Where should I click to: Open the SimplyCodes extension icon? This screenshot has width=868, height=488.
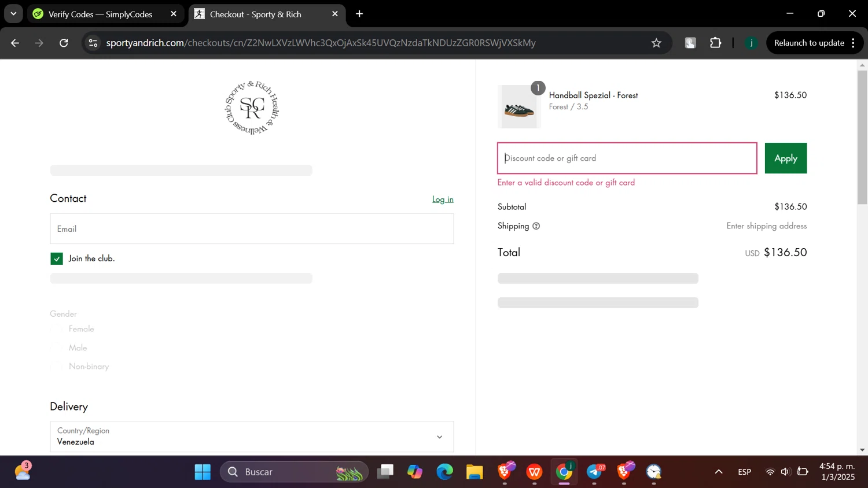point(690,43)
